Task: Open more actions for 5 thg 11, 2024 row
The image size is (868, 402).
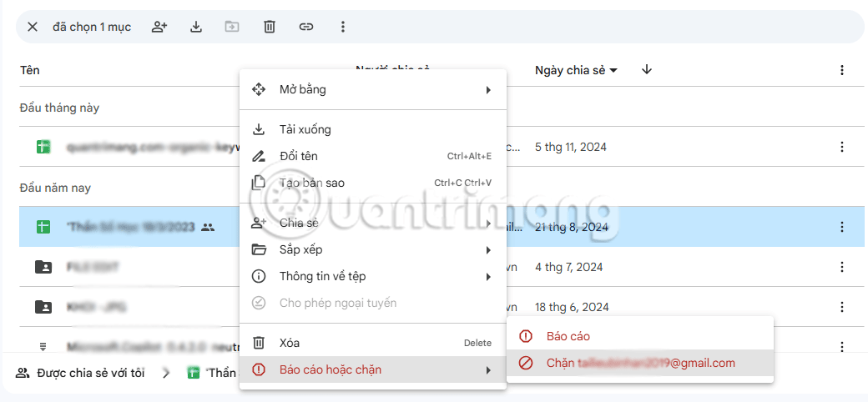Action: [x=842, y=147]
